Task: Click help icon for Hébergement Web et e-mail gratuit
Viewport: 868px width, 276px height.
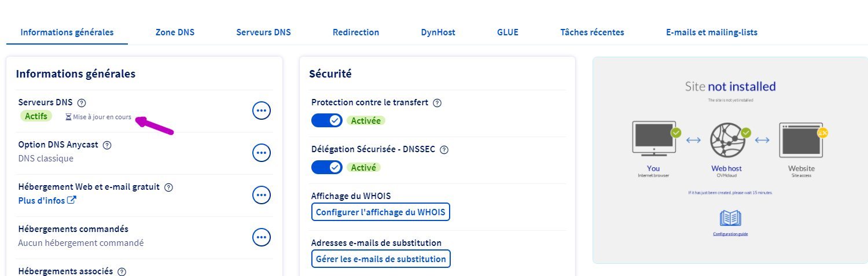Action: click(169, 187)
